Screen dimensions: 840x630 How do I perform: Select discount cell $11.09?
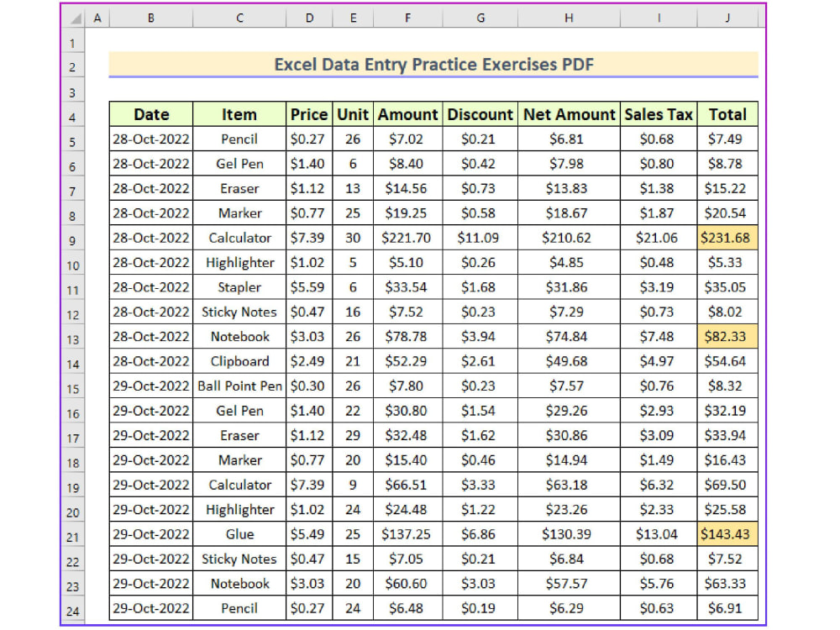(480, 238)
